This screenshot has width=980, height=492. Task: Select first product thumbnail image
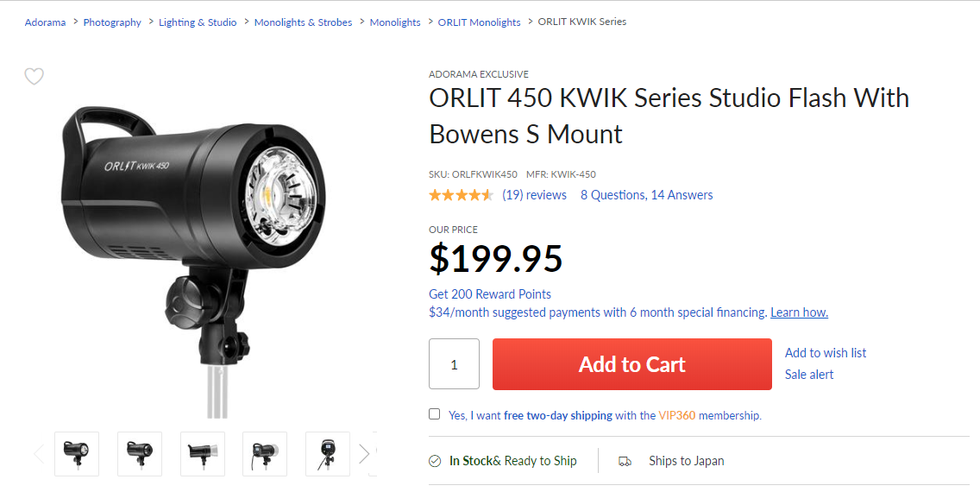pos(77,454)
